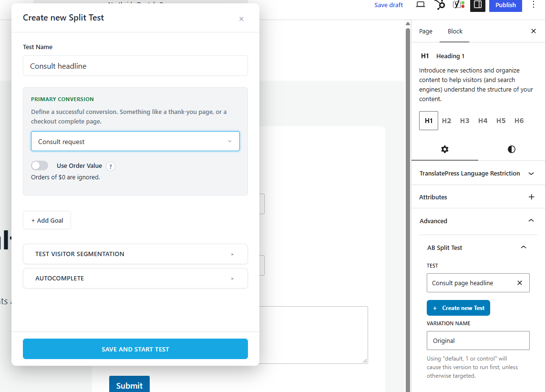The height and width of the screenshot is (392, 545).
Task: Click Save and Start Test button
Action: (135, 349)
